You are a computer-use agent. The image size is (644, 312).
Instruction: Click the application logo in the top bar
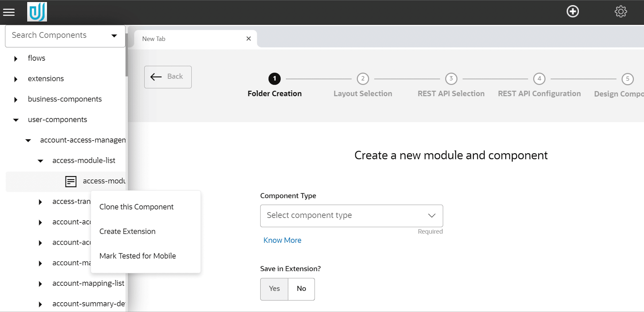point(37,12)
